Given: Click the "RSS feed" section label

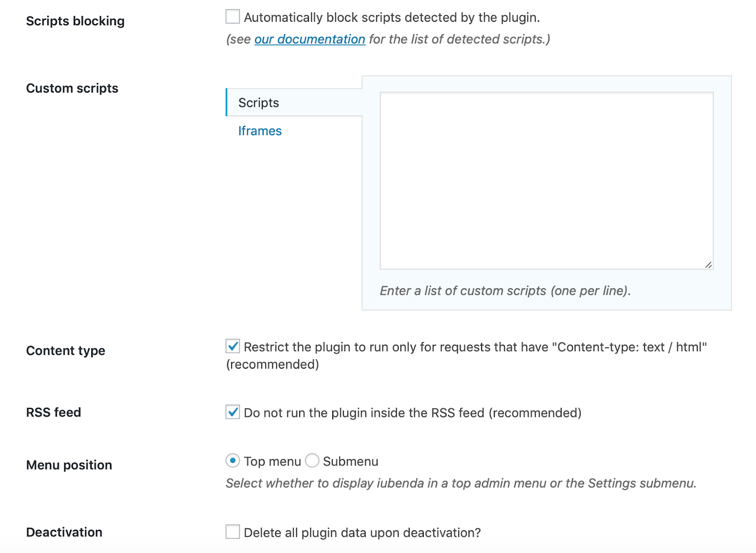Looking at the screenshot, I should click(54, 412).
